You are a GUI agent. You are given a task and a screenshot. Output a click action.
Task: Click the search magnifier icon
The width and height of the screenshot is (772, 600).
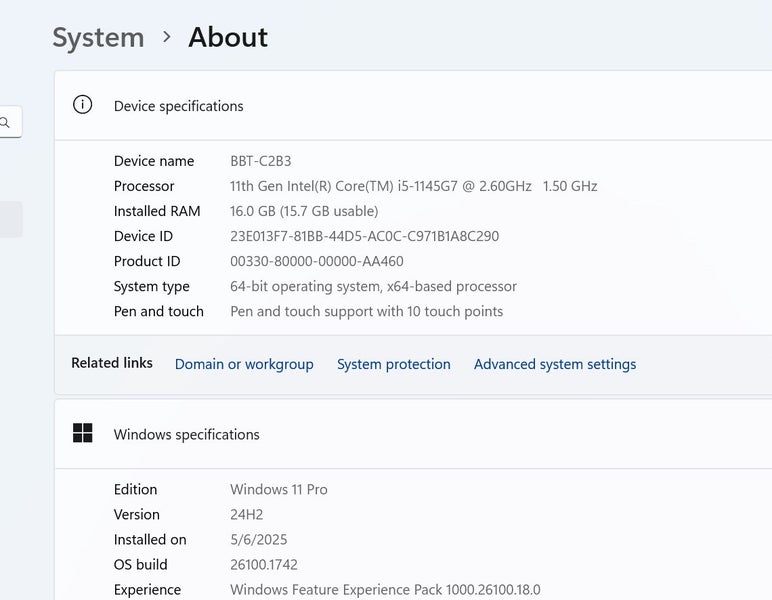6,122
